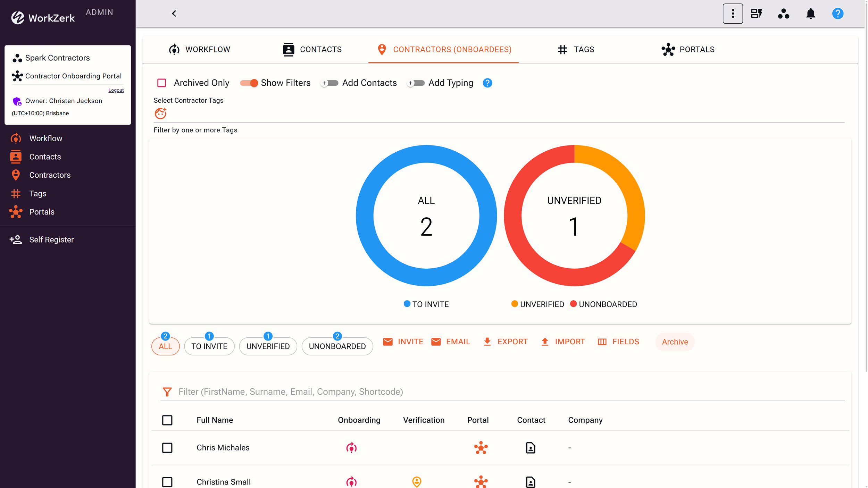Open the contact document icon for Christina Small

pos(530,482)
